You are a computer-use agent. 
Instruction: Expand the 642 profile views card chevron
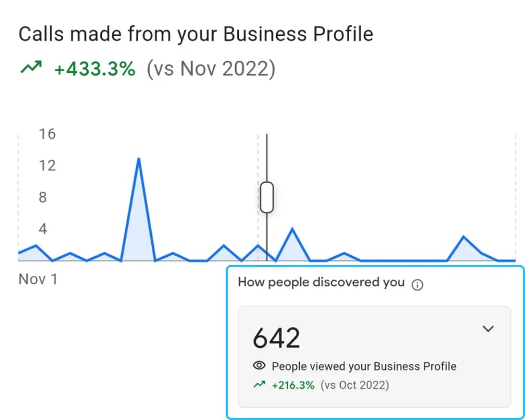pyautogui.click(x=488, y=329)
